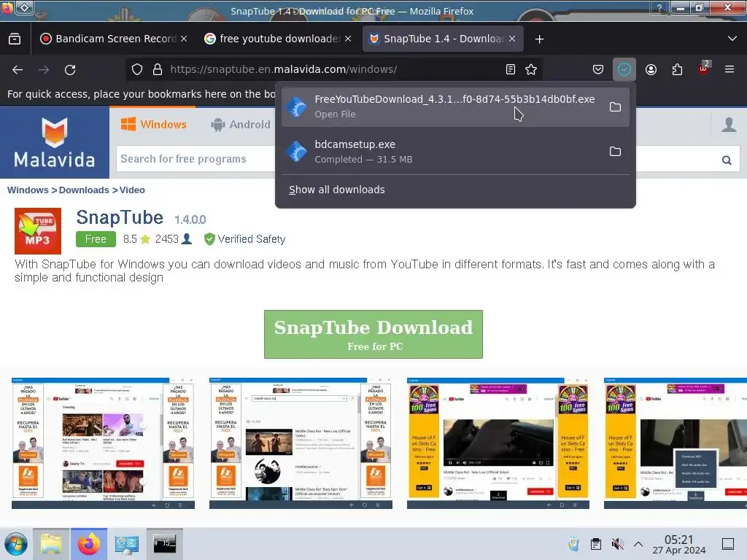The width and height of the screenshot is (747, 560).
Task: Open the Windows Start button
Action: tap(16, 544)
